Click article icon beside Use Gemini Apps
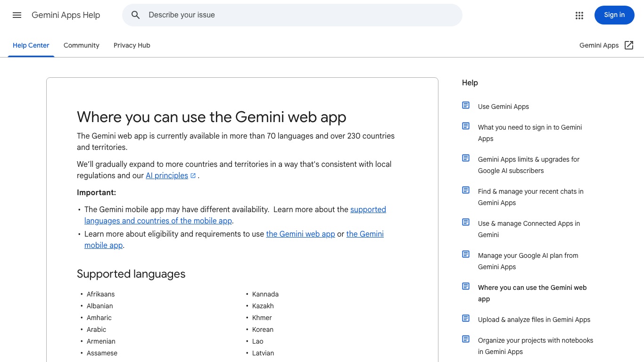Image resolution: width=644 pixels, height=362 pixels. (466, 106)
